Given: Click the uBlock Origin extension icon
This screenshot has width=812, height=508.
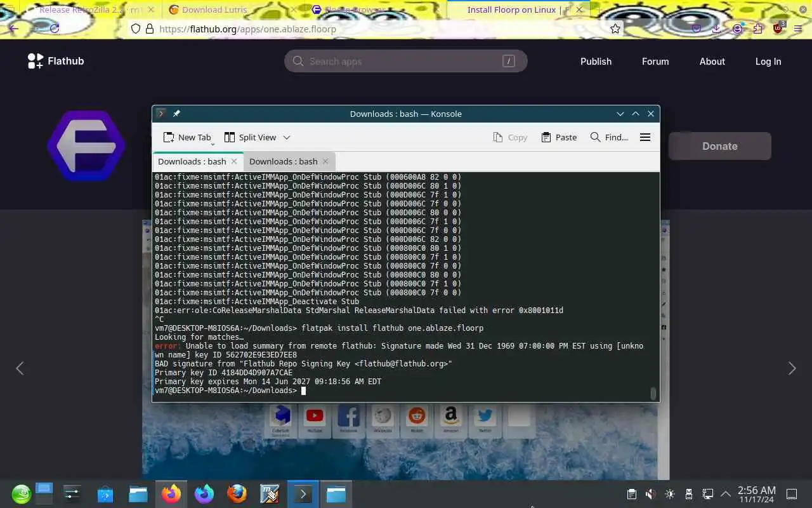Looking at the screenshot, I should click(x=778, y=29).
